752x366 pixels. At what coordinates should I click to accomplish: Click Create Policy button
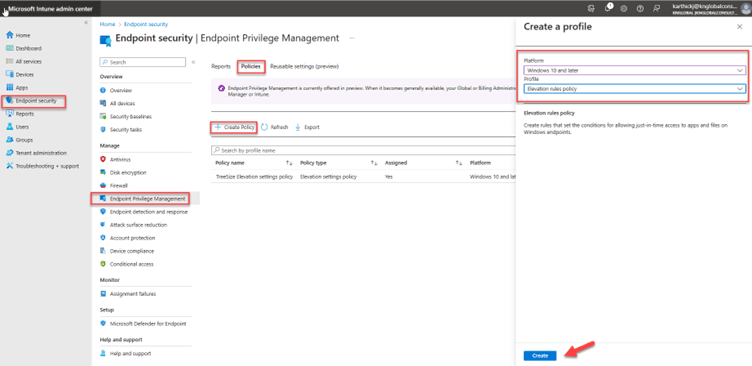[235, 127]
